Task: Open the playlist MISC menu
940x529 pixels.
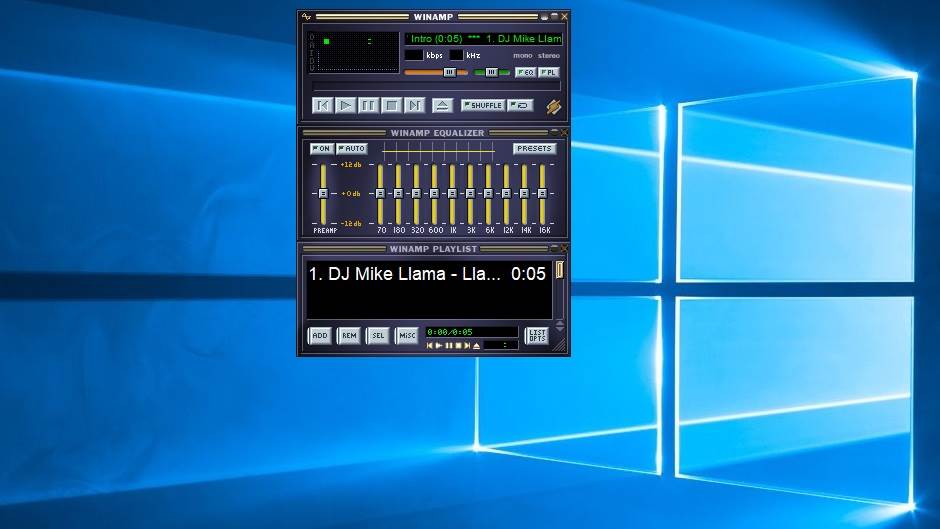Action: coord(407,336)
